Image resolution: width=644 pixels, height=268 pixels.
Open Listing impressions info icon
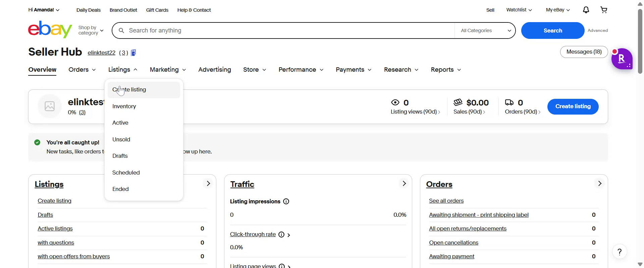[x=286, y=201]
